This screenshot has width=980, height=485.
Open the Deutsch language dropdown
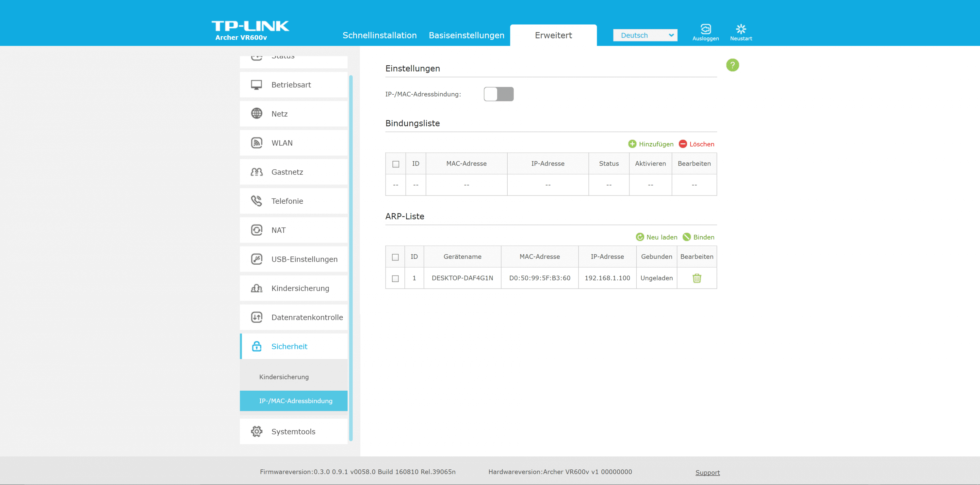click(x=645, y=35)
